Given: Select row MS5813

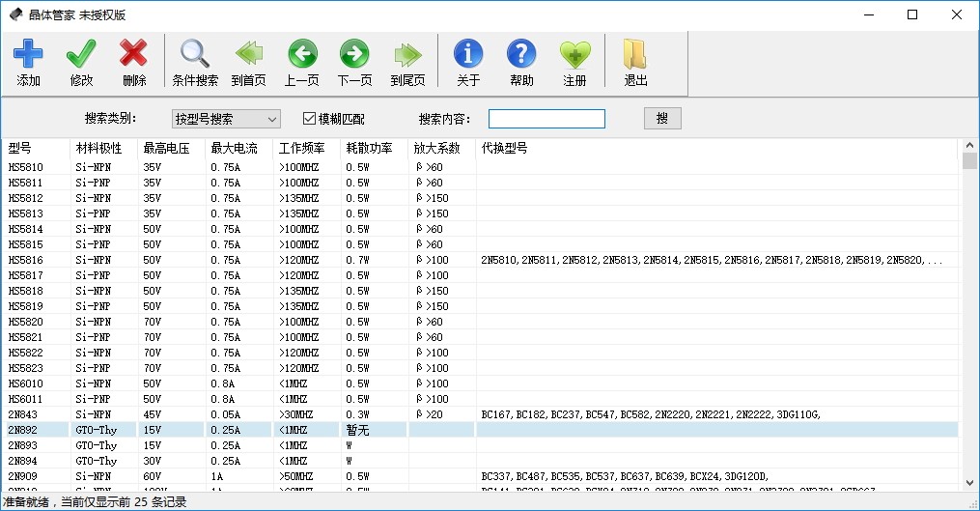Looking at the screenshot, I should [x=480, y=213].
